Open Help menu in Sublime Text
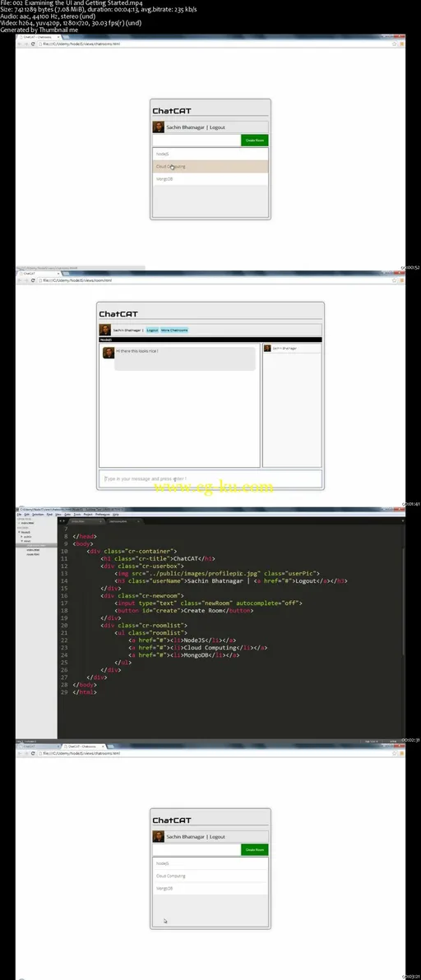 pyautogui.click(x=116, y=515)
